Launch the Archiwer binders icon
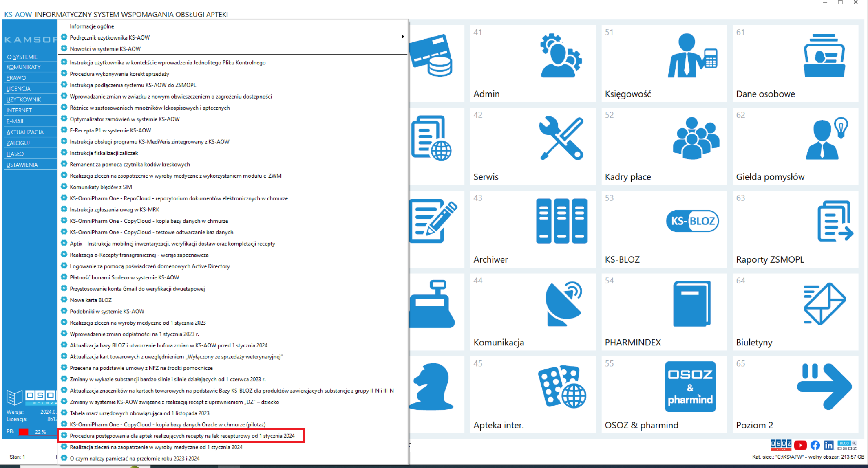The width and height of the screenshot is (868, 468). (x=561, y=221)
